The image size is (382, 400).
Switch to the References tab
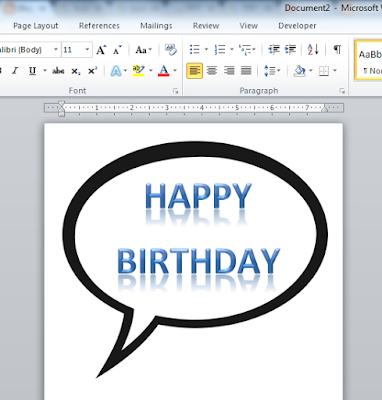99,26
